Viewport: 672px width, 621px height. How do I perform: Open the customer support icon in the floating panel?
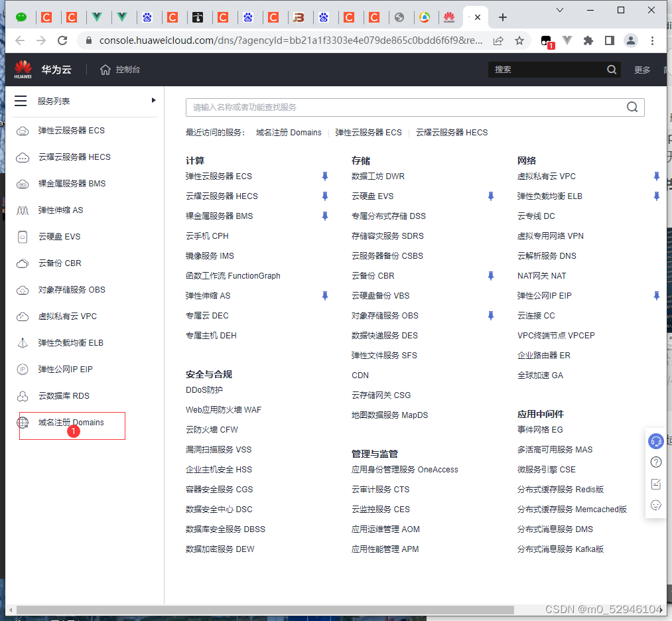[x=656, y=441]
